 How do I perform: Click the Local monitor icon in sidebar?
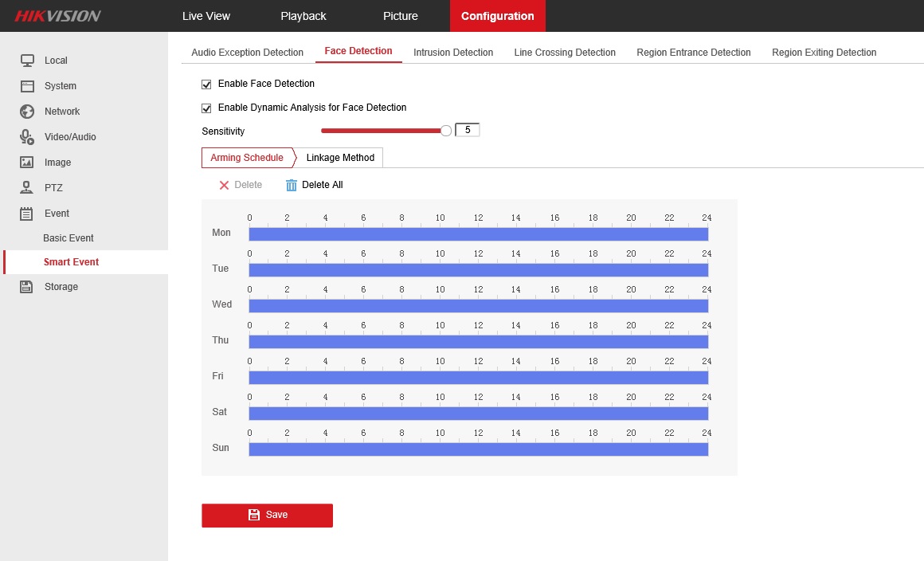point(27,61)
